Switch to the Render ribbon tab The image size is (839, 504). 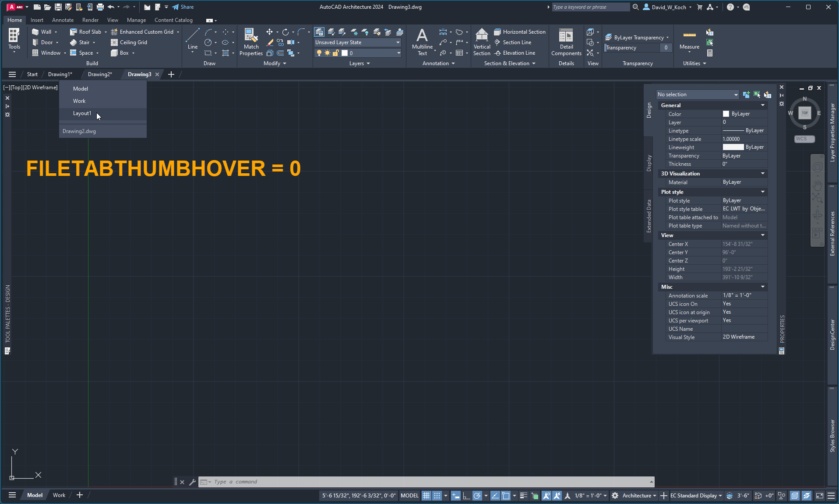coord(90,20)
